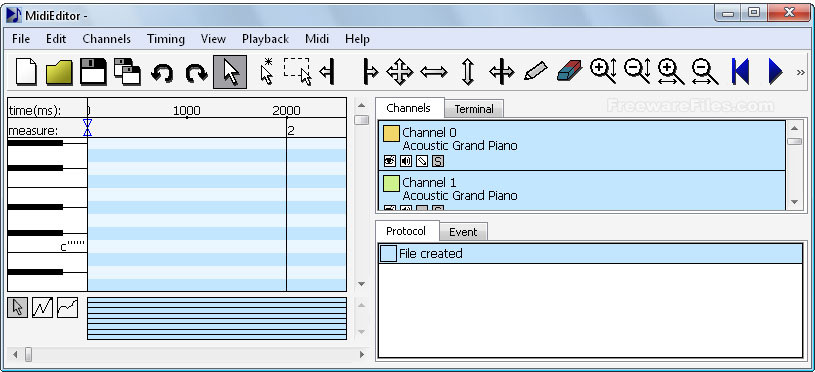
Task: Click the 'Channel 1' label
Action: click(429, 182)
